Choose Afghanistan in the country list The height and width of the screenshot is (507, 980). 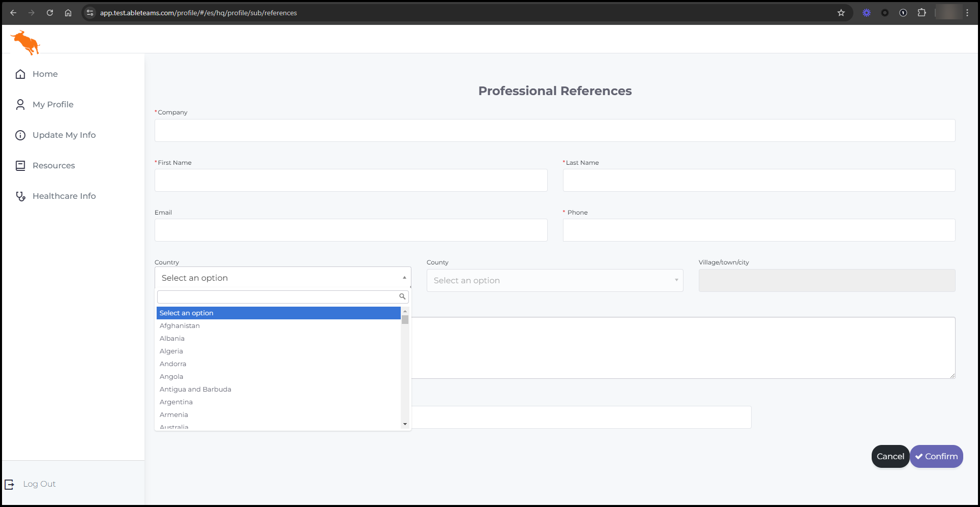point(180,326)
